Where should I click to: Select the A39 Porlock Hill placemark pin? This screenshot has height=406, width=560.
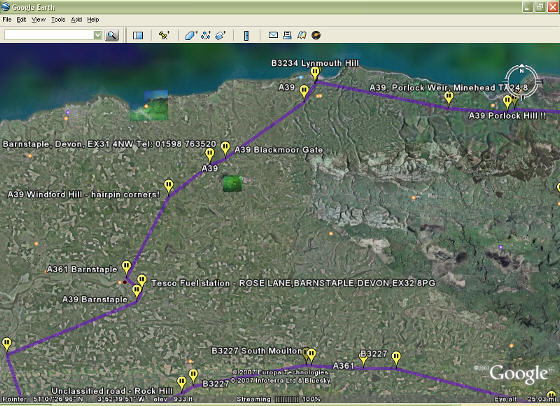pos(508,102)
